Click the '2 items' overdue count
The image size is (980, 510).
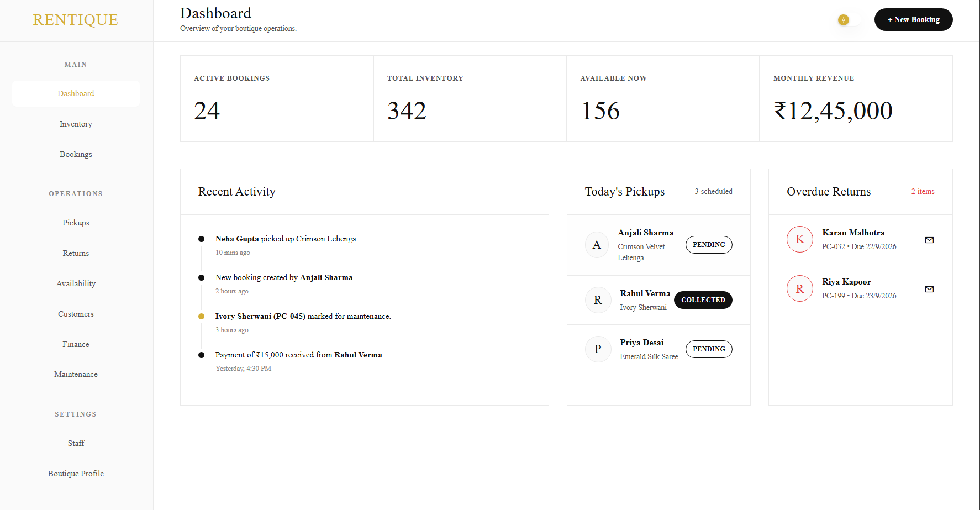923,192
